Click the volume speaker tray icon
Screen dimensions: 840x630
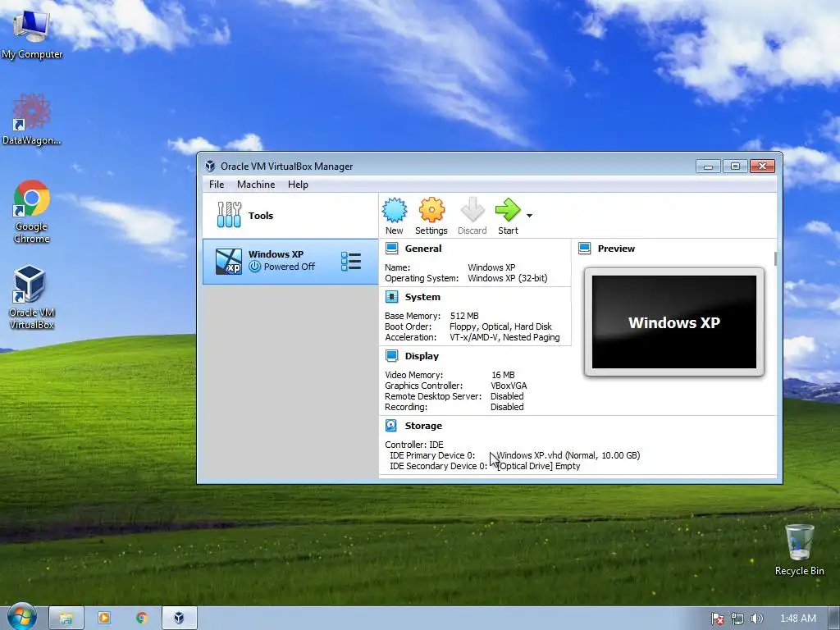[x=756, y=619]
